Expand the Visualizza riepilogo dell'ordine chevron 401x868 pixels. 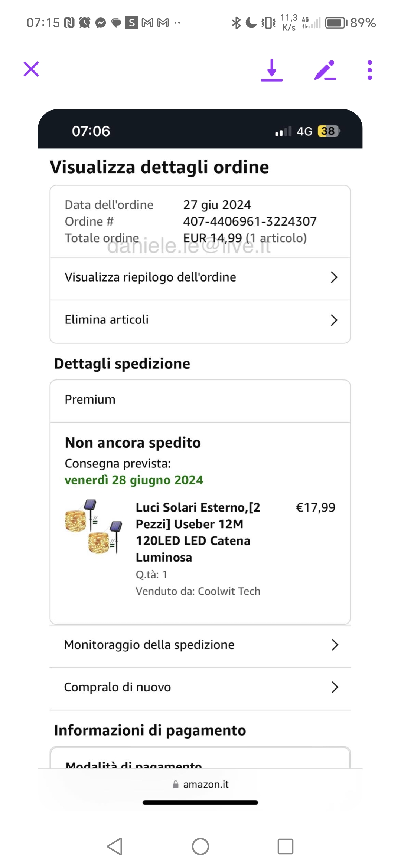point(334,277)
